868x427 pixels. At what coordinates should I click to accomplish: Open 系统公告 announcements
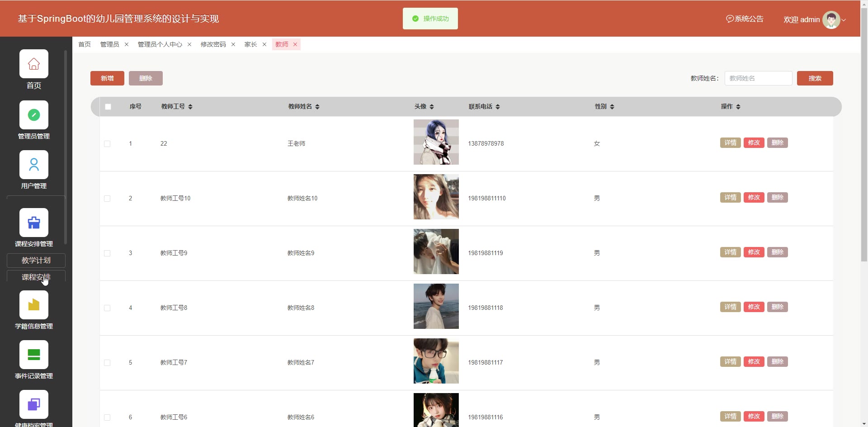[x=745, y=19]
